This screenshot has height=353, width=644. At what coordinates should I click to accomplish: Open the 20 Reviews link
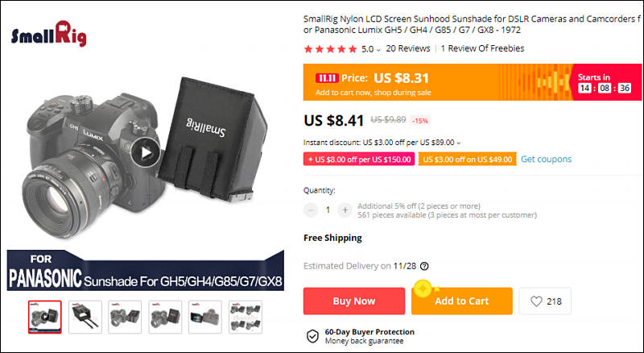click(408, 48)
